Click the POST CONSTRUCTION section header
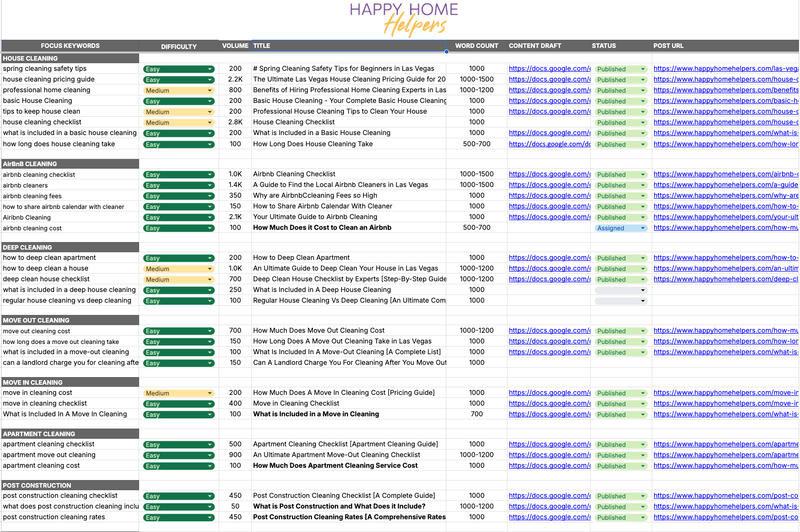 click(70, 486)
